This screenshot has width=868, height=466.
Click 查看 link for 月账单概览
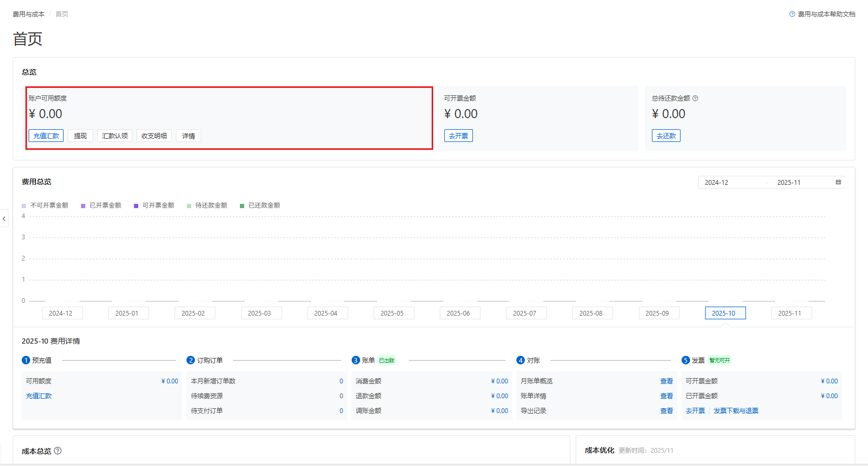coord(666,381)
